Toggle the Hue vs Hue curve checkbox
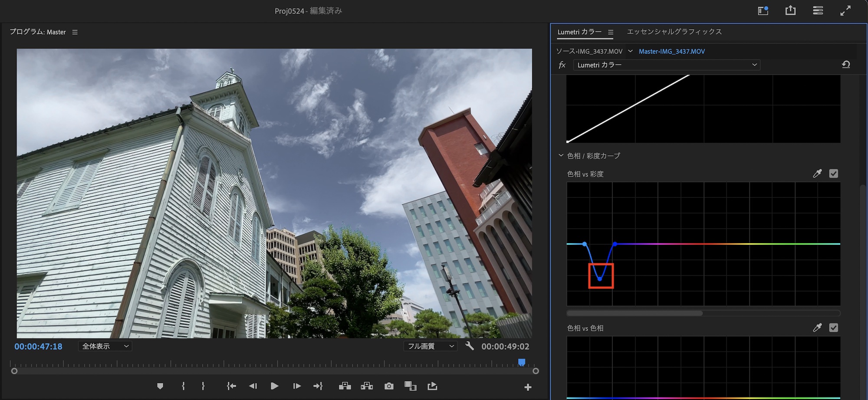Screen dimensions: 868x400 tap(833, 328)
